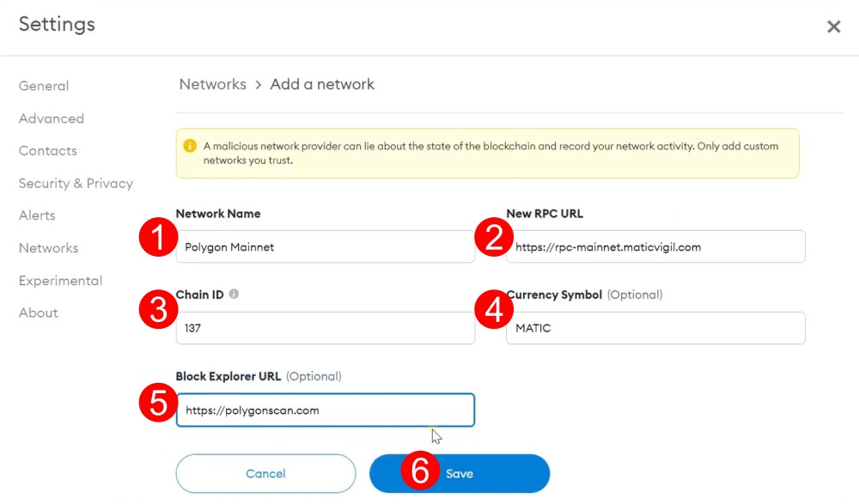The height and width of the screenshot is (504, 859).
Task: Click the red step 3 badge
Action: coord(157,311)
